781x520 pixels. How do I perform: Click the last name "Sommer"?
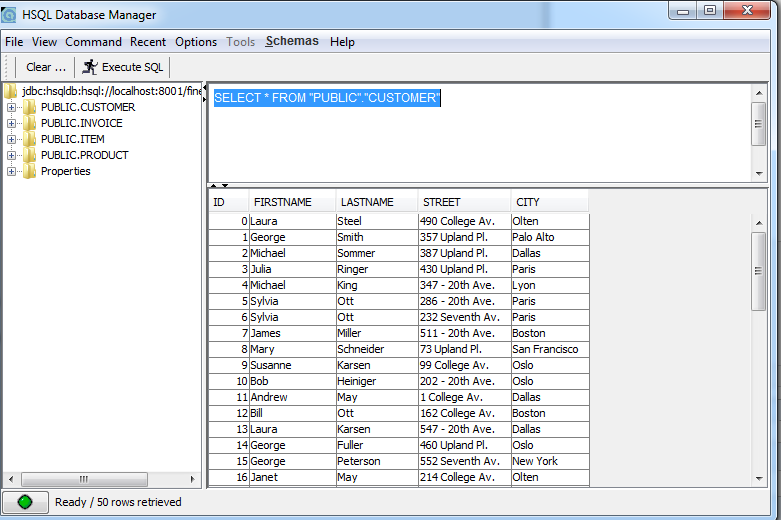[x=377, y=253]
